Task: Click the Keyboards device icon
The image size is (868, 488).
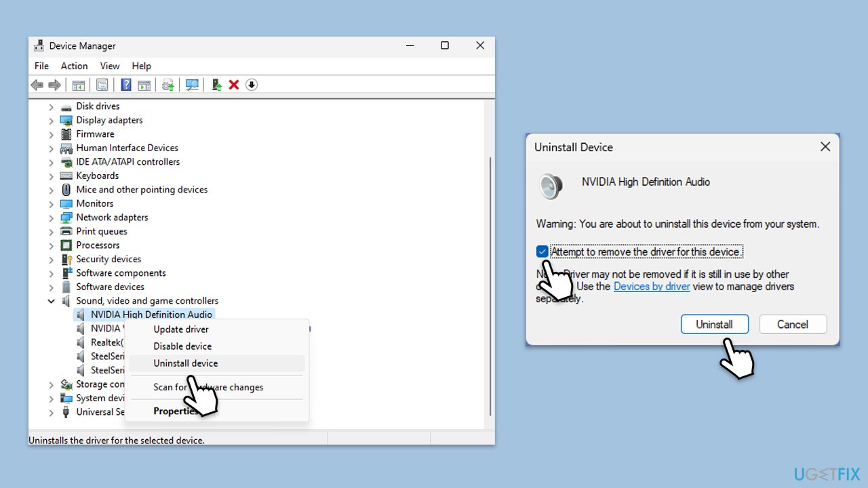Action: click(66, 176)
